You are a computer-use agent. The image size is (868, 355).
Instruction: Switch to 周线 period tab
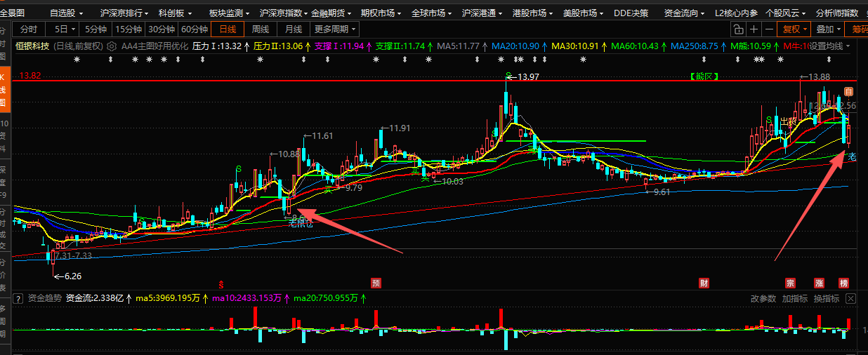coord(261,29)
